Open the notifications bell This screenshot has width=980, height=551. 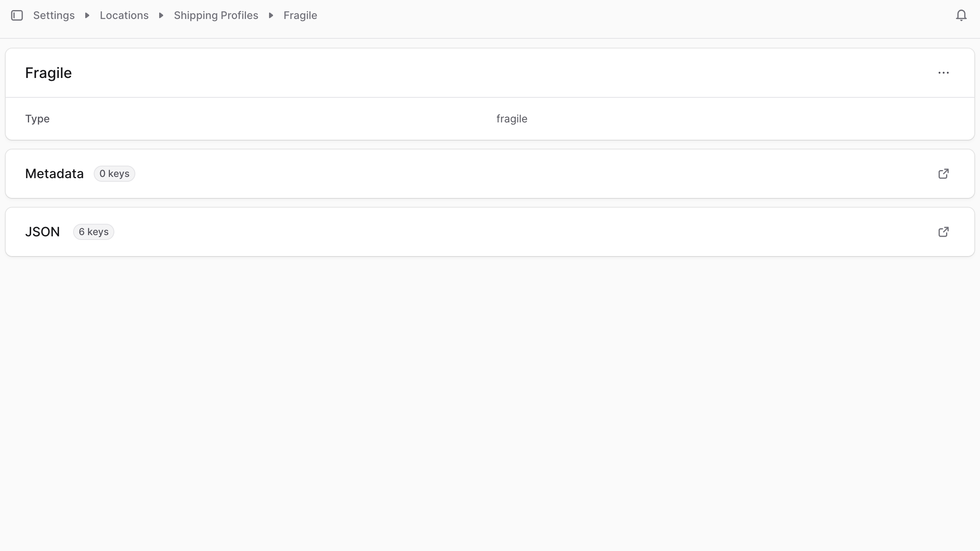click(961, 15)
